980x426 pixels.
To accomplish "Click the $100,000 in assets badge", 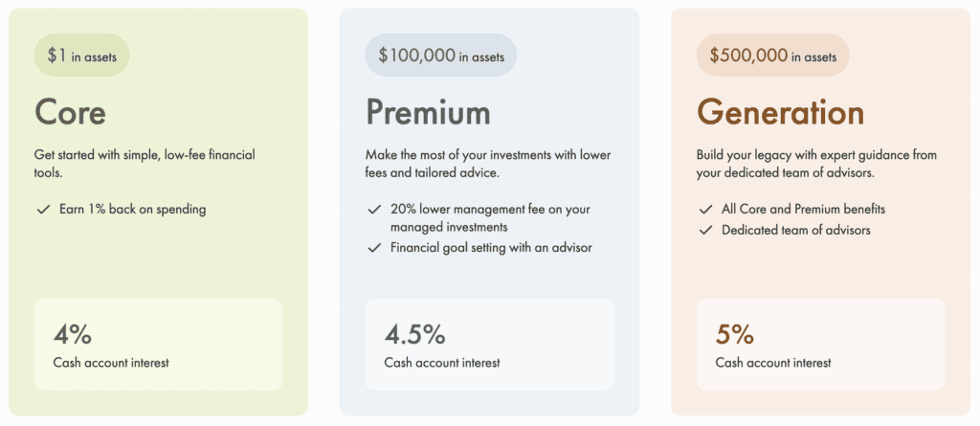I will 440,56.
